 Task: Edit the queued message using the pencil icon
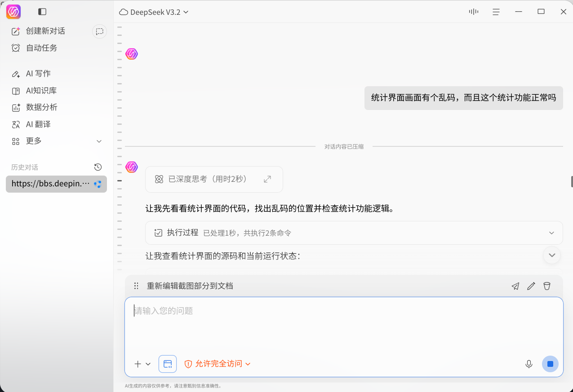pos(531,286)
